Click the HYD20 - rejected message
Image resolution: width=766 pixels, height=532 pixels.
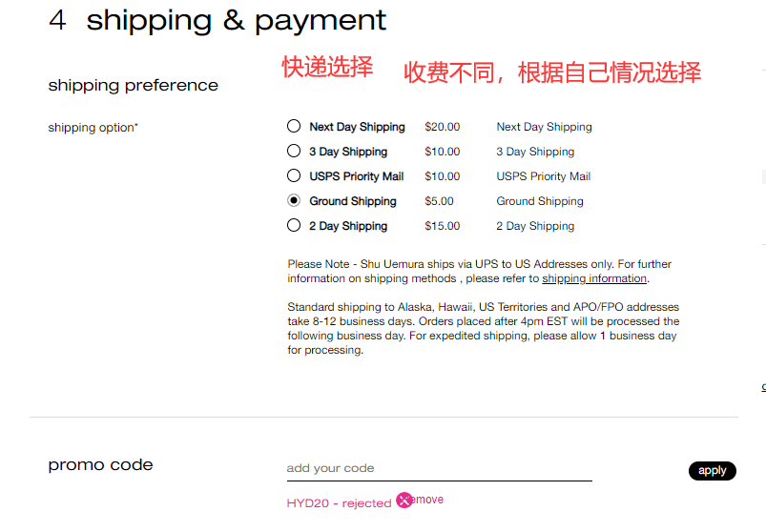coord(339,502)
